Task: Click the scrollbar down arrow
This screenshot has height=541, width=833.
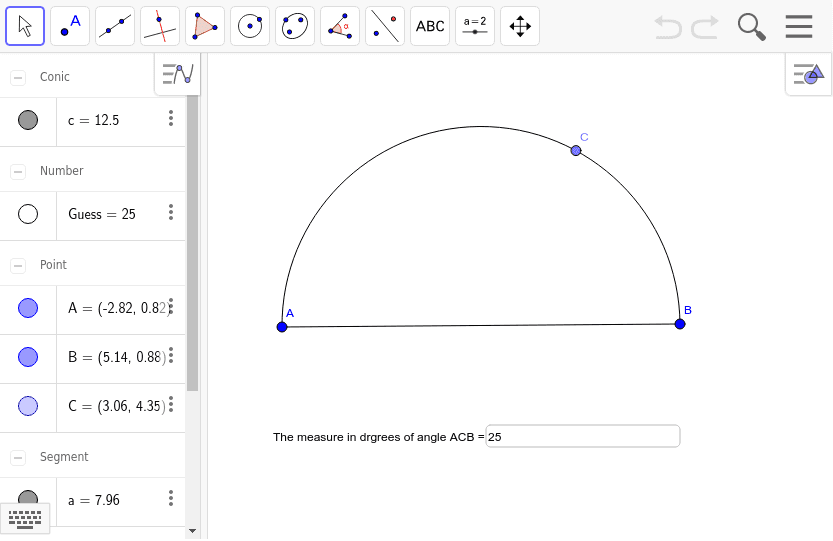Action: (x=192, y=530)
